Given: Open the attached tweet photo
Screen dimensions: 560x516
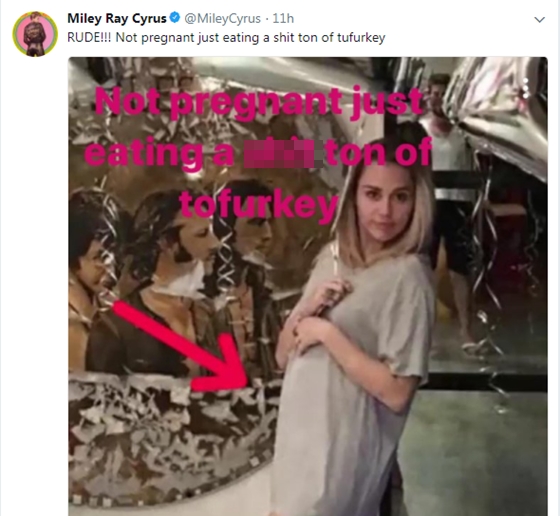Looking at the screenshot, I should coord(308,286).
